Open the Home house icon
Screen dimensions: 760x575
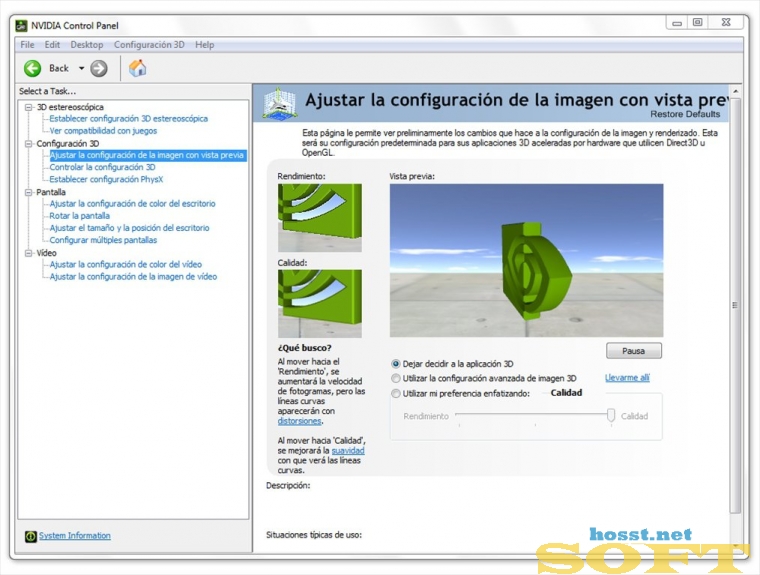[x=137, y=68]
